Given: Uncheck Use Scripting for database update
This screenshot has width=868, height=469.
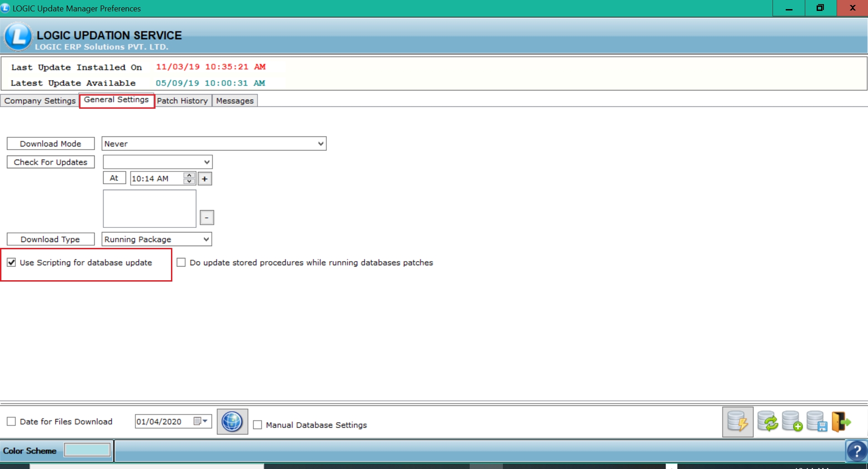Looking at the screenshot, I should pyautogui.click(x=11, y=262).
